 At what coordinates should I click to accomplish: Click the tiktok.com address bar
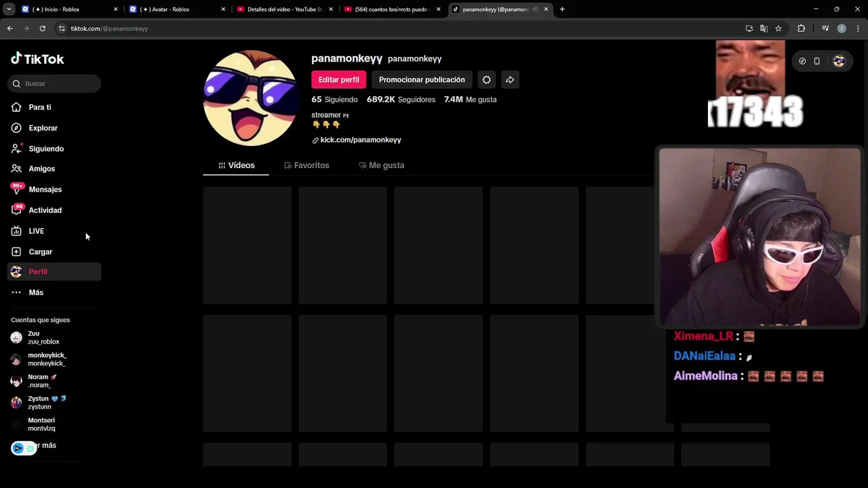(400, 28)
